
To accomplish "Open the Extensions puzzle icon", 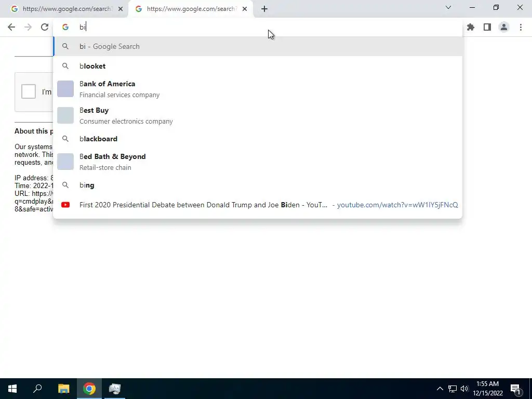I will (x=471, y=27).
